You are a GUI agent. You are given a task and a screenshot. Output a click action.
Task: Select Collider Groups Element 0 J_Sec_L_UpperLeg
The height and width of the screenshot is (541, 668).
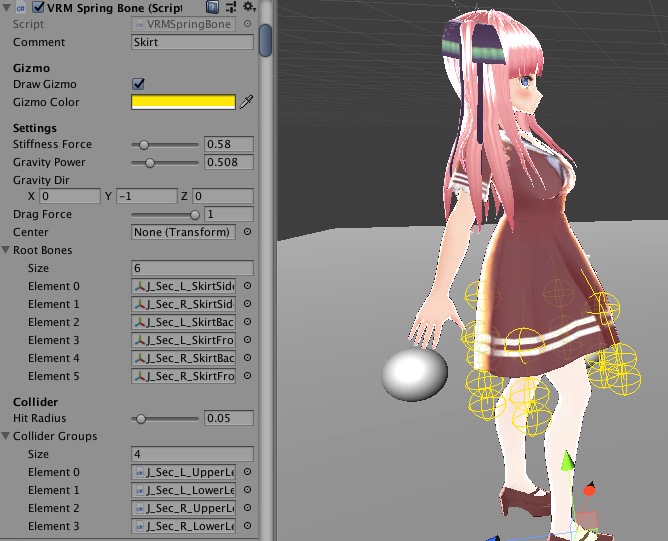[x=183, y=472]
